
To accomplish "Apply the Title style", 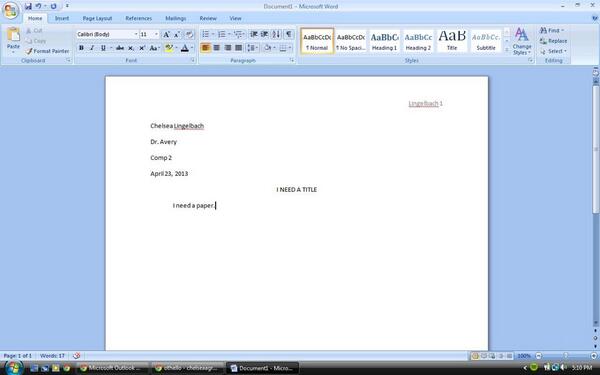I will click(x=452, y=41).
